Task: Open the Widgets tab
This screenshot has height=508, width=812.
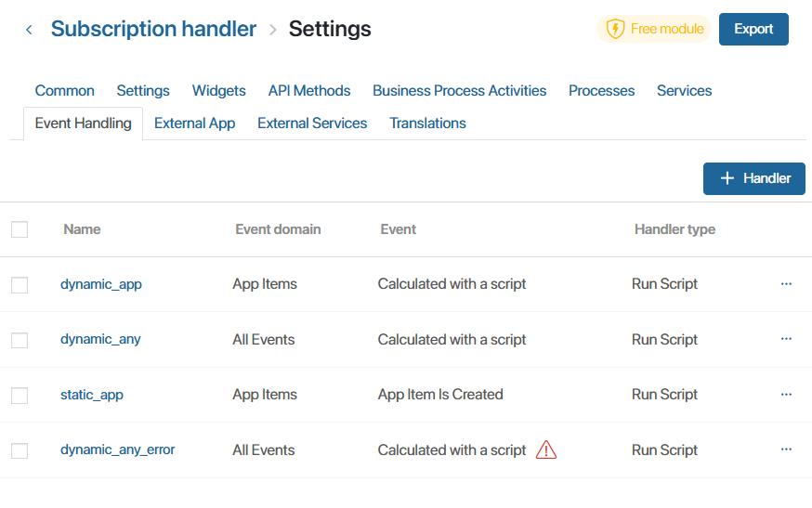Action: pyautogui.click(x=218, y=91)
